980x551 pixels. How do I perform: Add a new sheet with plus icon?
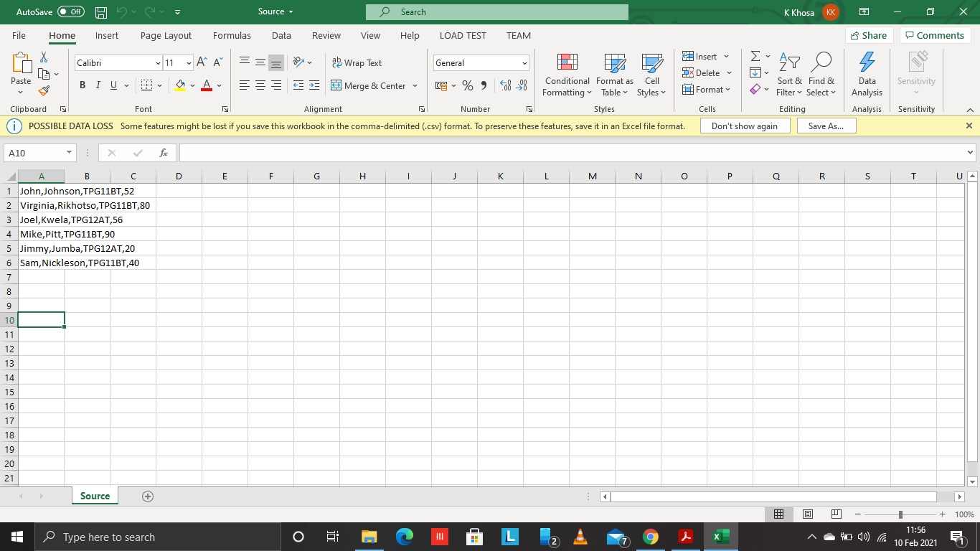[x=148, y=496]
